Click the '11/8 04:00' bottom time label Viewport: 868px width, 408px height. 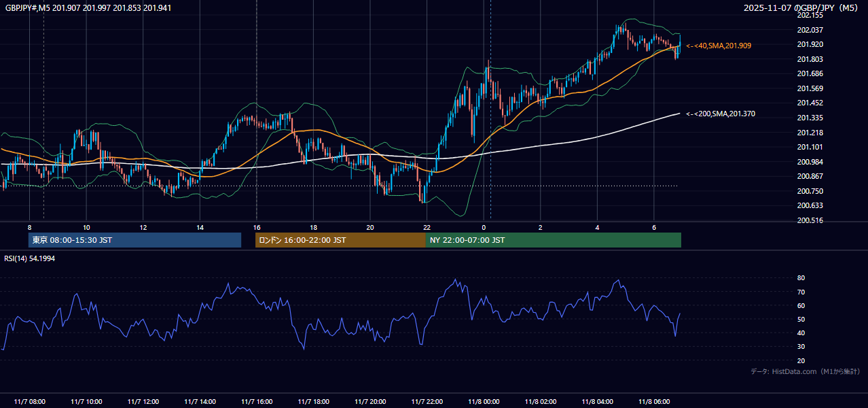597,402
